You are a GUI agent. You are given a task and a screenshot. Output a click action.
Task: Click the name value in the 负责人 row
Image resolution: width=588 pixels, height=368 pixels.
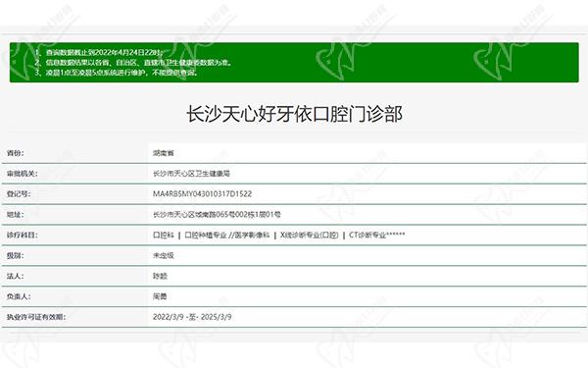point(160,296)
